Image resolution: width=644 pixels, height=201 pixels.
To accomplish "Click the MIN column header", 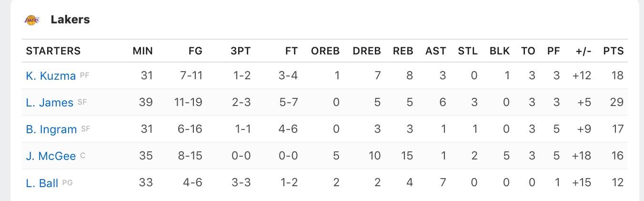I will coord(142,51).
